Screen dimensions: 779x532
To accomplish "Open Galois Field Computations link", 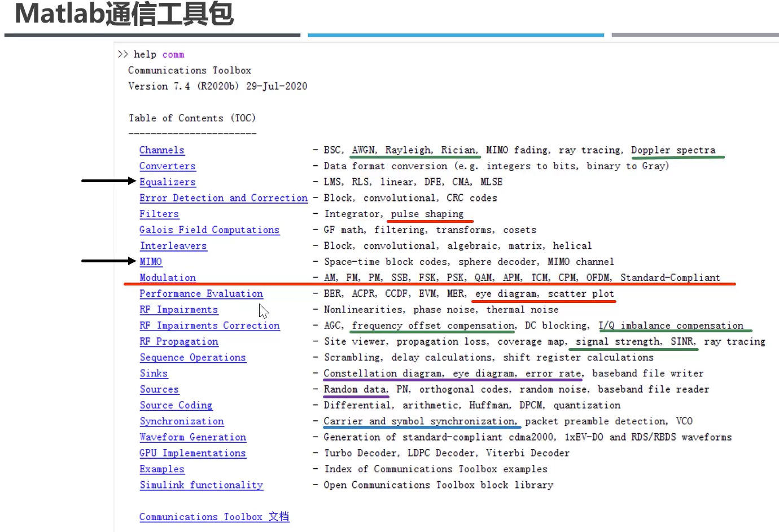I will click(x=209, y=230).
